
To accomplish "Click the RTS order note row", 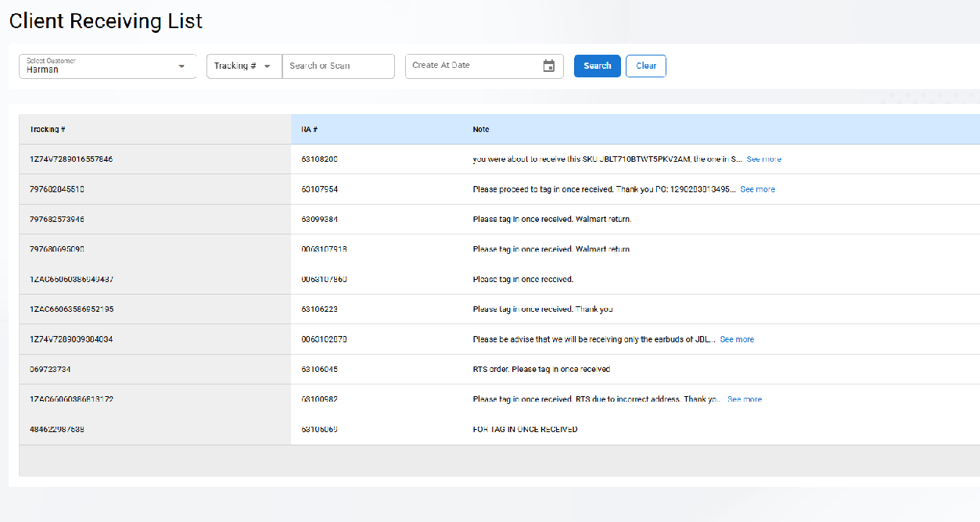I will click(541, 369).
